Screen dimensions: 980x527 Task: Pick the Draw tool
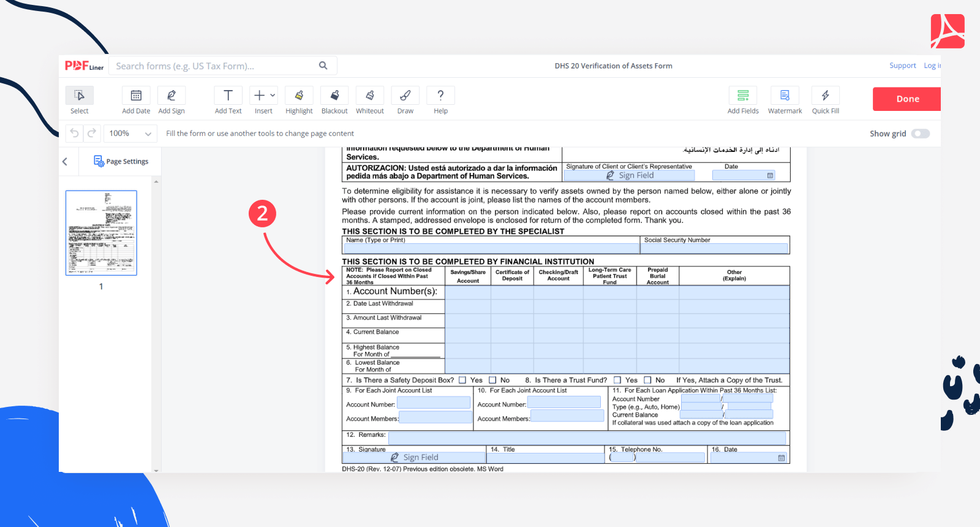coord(405,96)
